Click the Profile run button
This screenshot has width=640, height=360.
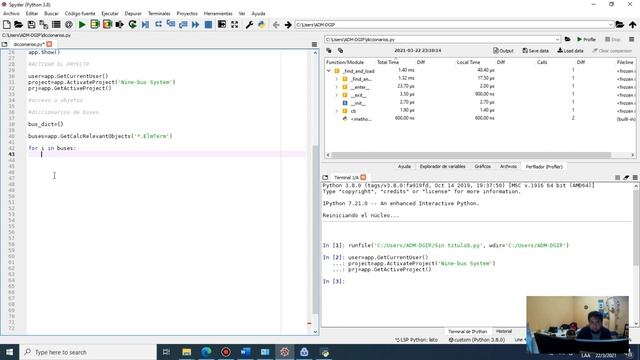[x=586, y=40]
